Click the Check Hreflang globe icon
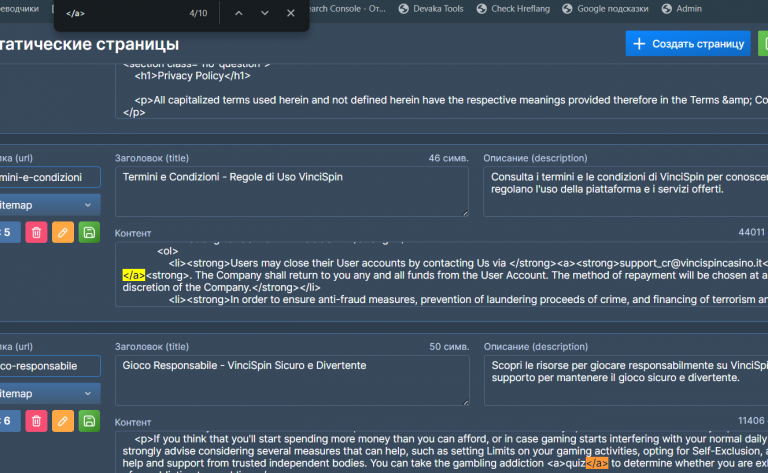Screen dimensions: 768x473 coord(481,9)
